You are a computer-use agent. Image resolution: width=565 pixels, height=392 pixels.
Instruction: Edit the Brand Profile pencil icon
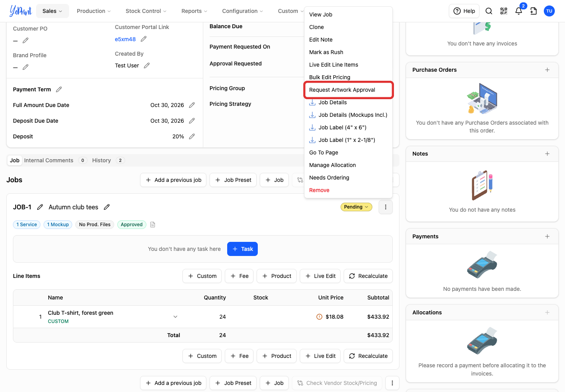[26, 67]
